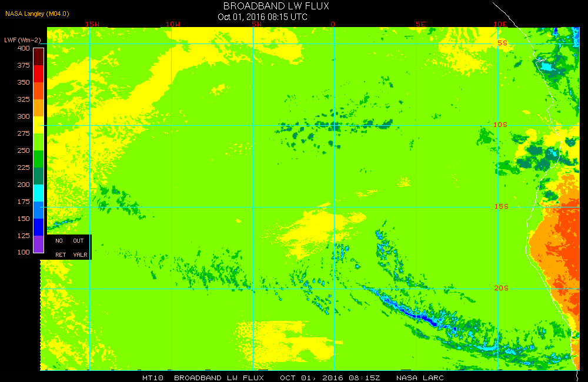The width and height of the screenshot is (588, 382).
Task: Click the light green 250–275 legend swatch
Action: (39, 142)
